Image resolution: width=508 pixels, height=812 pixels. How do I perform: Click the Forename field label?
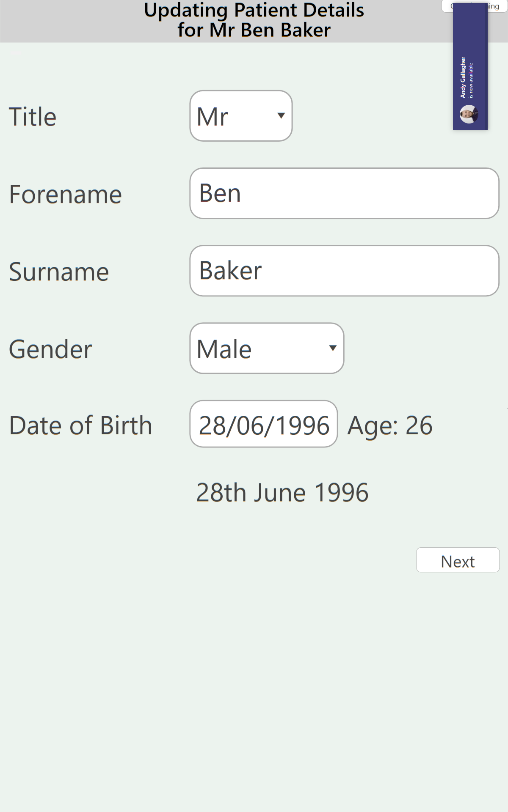coord(66,194)
